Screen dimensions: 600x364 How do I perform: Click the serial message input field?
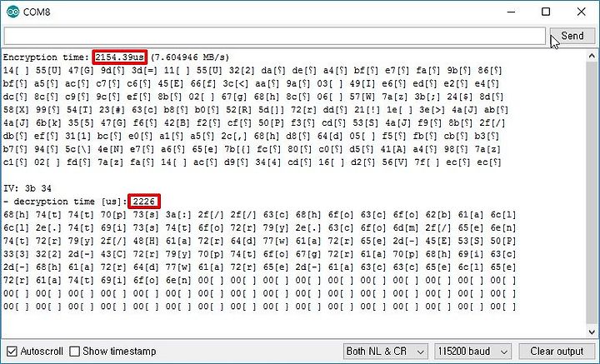(x=275, y=36)
